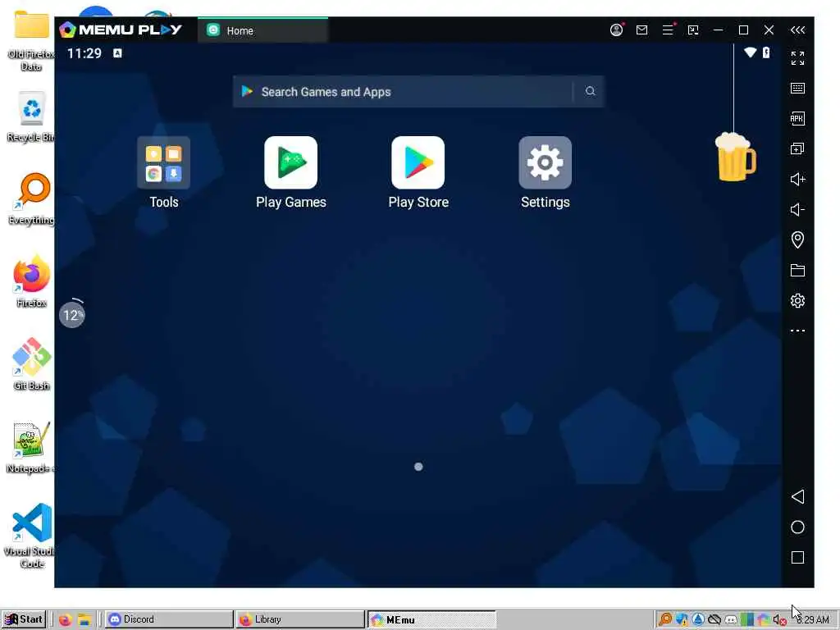Open the MEmu hamburger menu

[x=668, y=30]
